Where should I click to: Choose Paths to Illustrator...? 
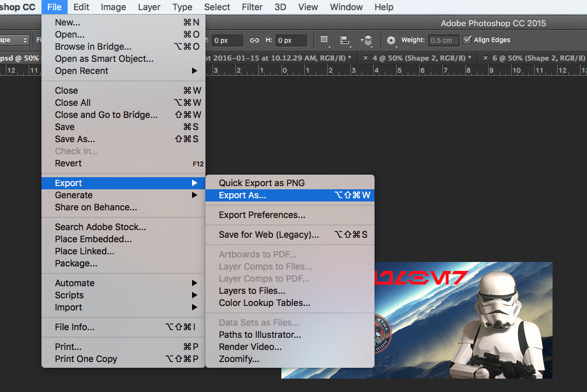(x=290, y=335)
